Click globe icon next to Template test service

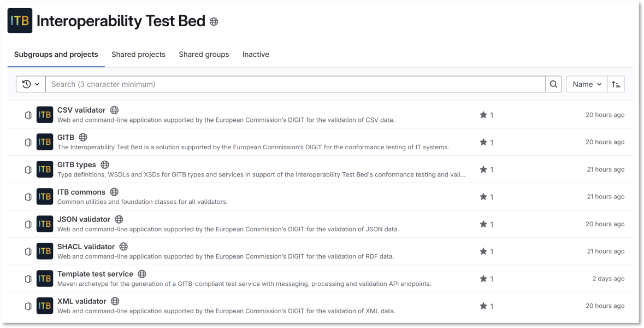pos(142,274)
